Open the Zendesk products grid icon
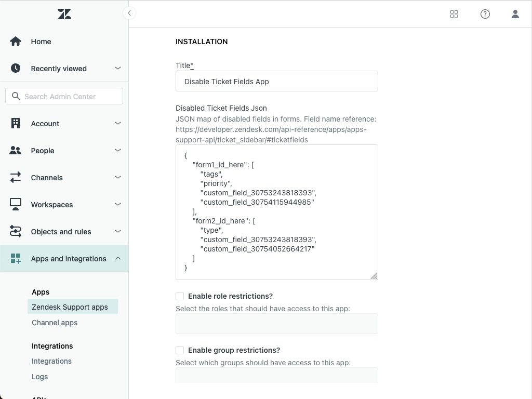 tap(454, 14)
